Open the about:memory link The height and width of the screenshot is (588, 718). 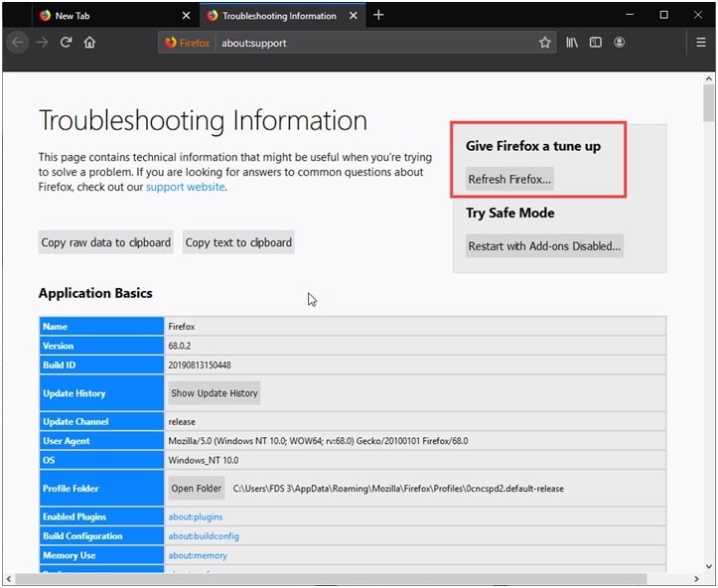coord(198,555)
